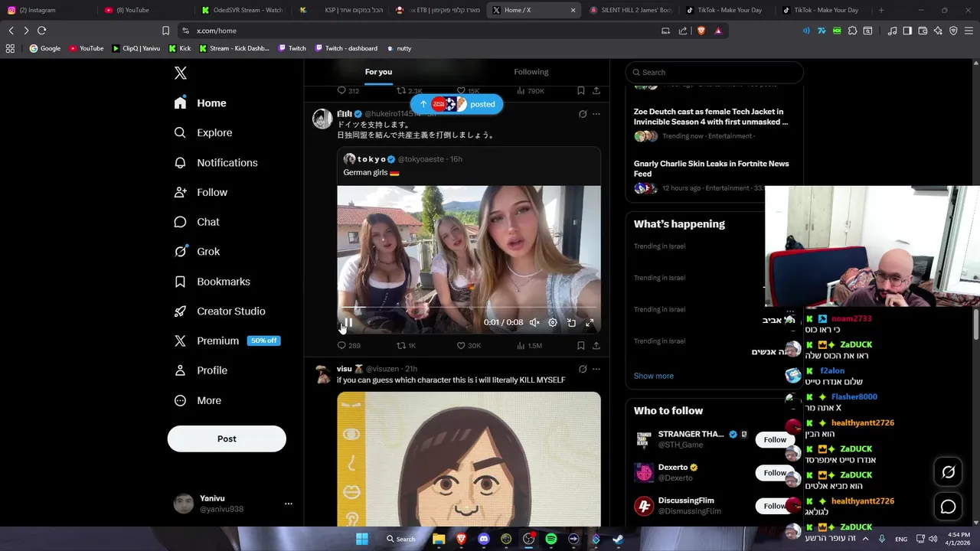Reply to the German girls quote post
980x551 pixels.
[348, 346]
